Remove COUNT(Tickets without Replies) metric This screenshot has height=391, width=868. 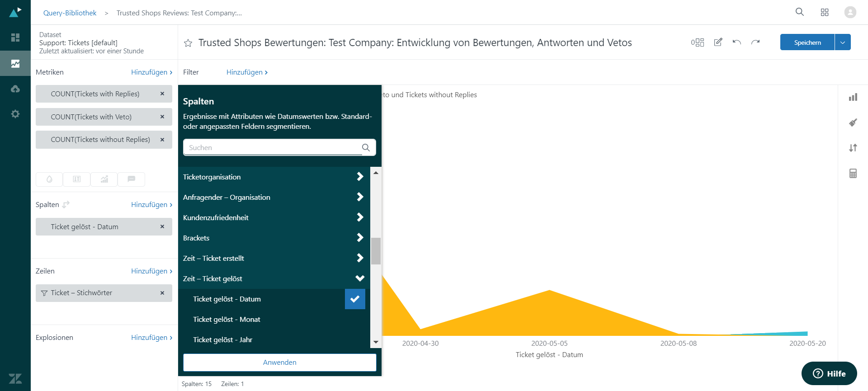coord(162,140)
